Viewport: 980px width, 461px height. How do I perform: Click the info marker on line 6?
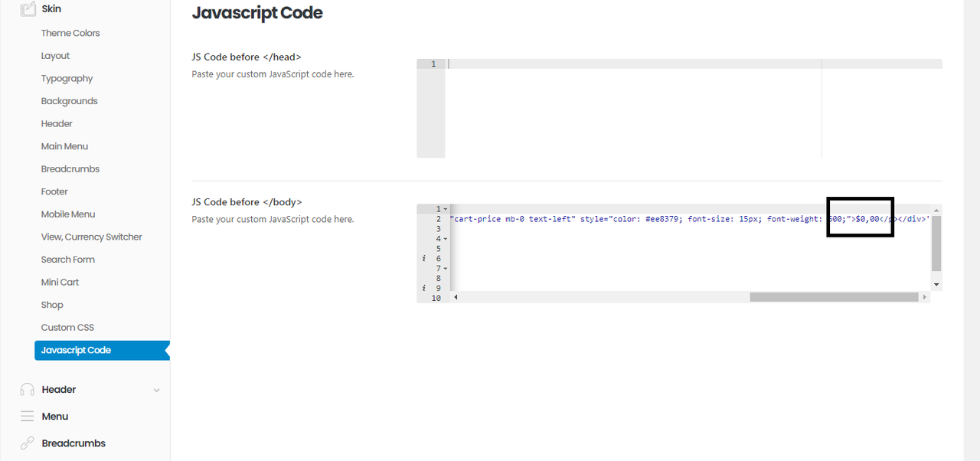(x=423, y=259)
